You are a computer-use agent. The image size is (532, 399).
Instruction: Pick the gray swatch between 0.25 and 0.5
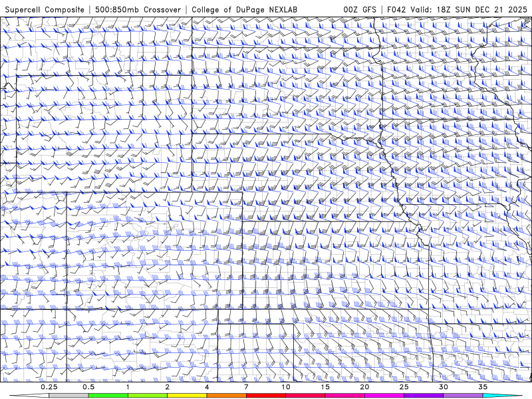[x=69, y=396]
